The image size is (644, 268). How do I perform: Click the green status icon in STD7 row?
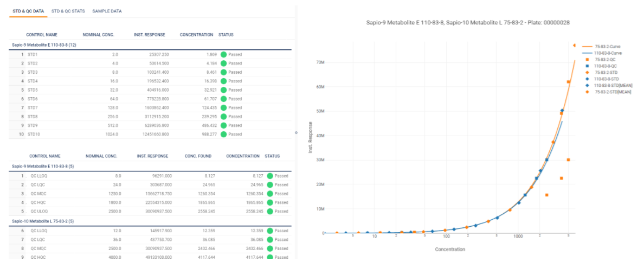[x=223, y=107]
